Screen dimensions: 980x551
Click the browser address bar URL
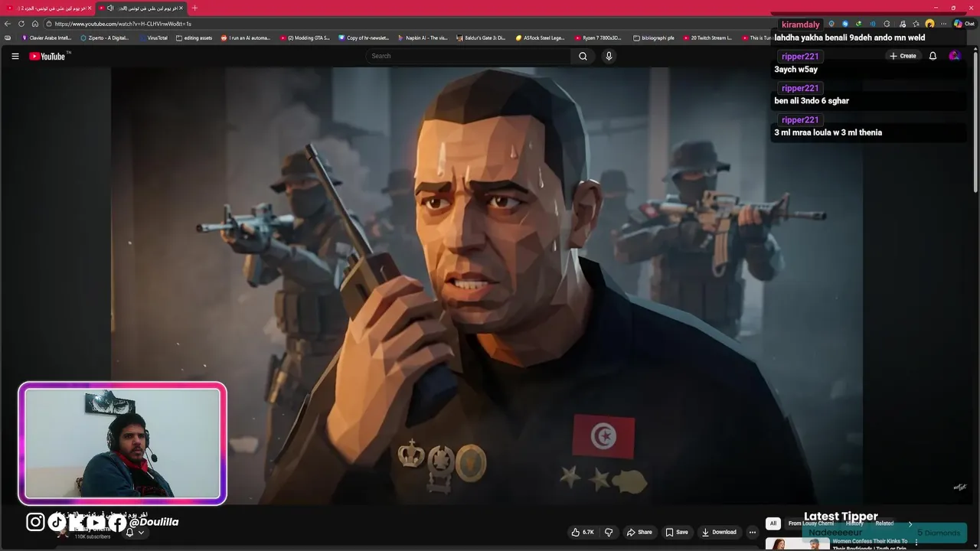[x=122, y=24]
